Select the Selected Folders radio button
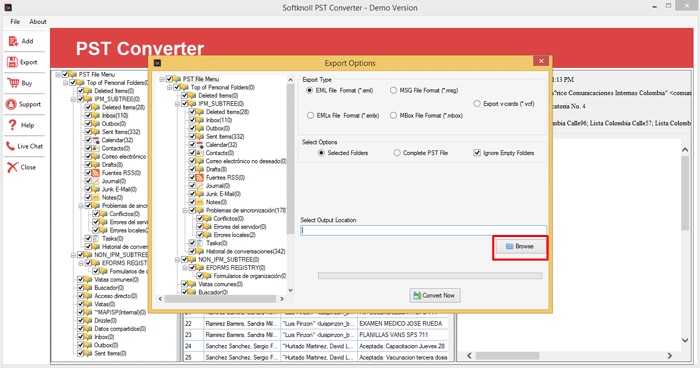Image resolution: width=700 pixels, height=368 pixels. (x=321, y=153)
